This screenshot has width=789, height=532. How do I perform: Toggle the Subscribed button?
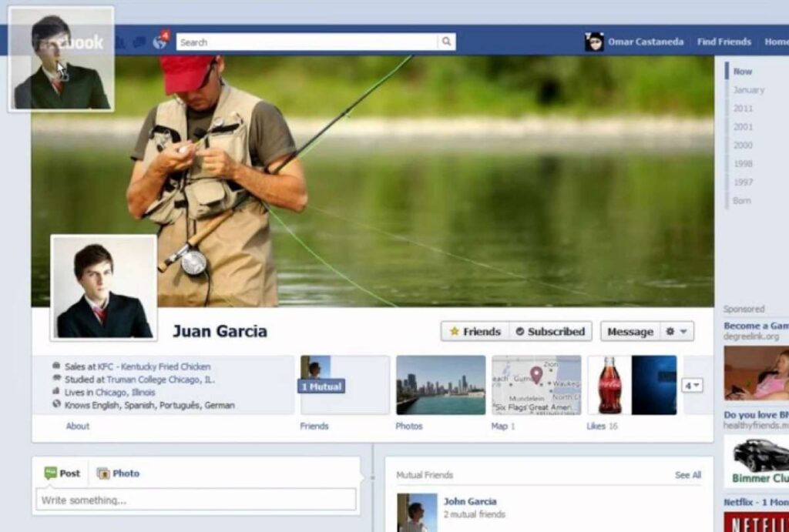click(550, 332)
